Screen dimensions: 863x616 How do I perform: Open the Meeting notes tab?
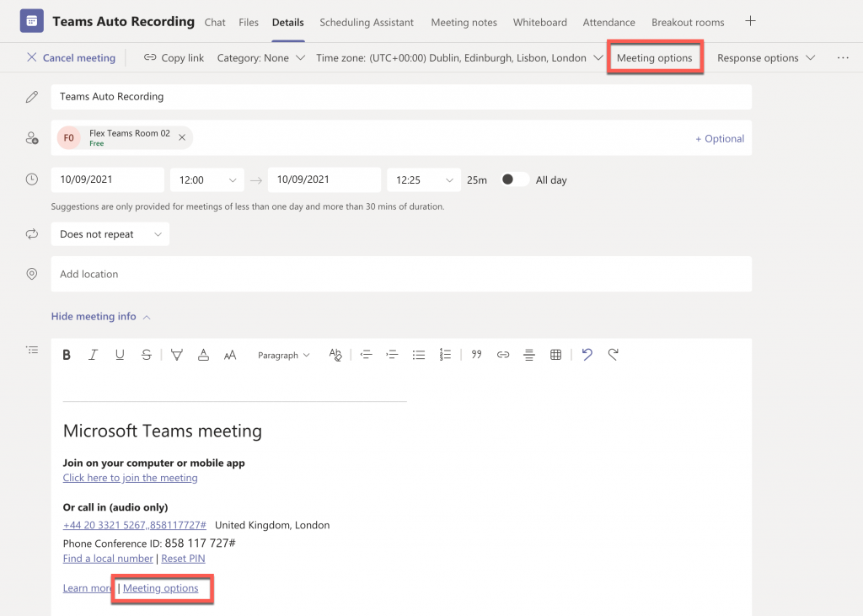(464, 23)
